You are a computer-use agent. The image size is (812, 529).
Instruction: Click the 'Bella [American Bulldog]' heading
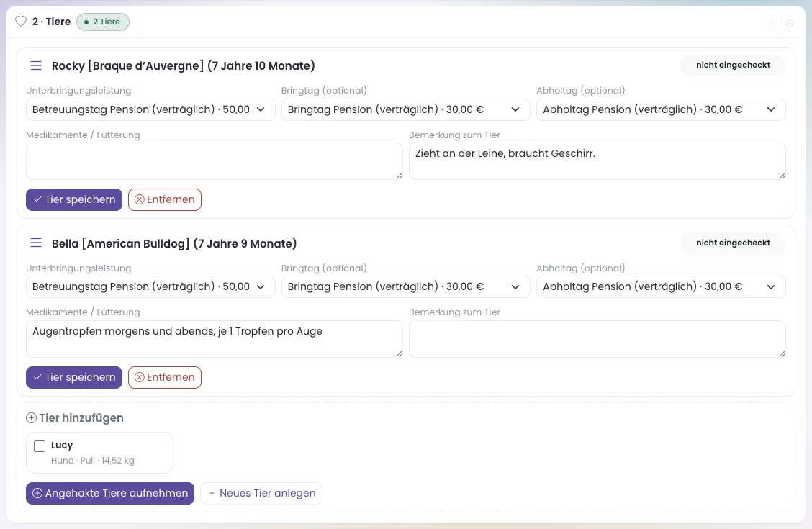(x=174, y=243)
